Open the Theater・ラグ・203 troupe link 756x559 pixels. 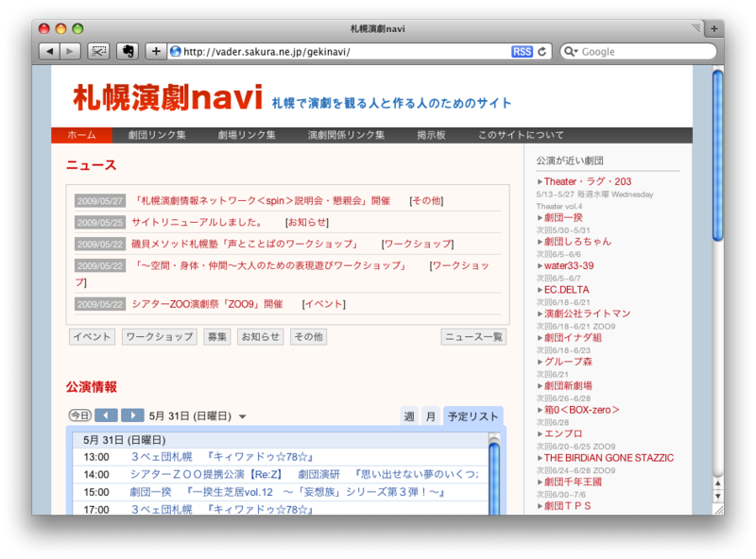click(588, 181)
